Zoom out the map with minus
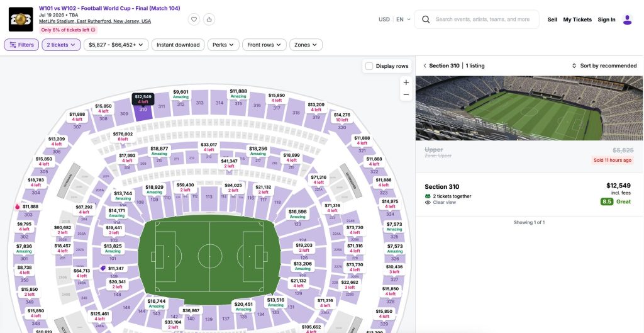Viewport: 644px width, 333px height. coord(406,94)
